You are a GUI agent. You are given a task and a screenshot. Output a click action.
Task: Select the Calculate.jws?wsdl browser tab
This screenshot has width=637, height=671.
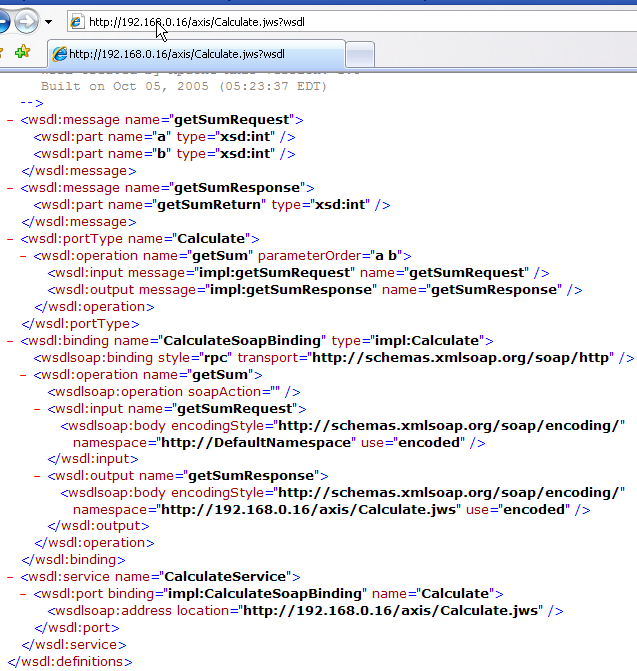[196, 54]
